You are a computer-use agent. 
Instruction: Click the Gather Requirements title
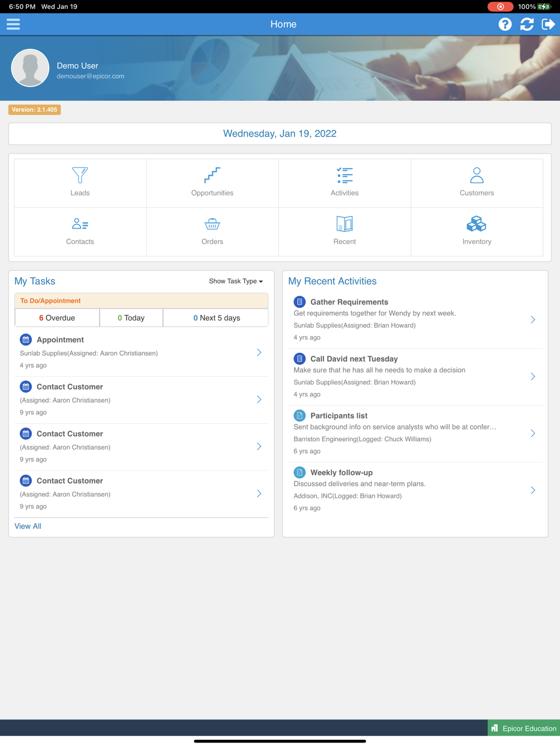point(349,302)
